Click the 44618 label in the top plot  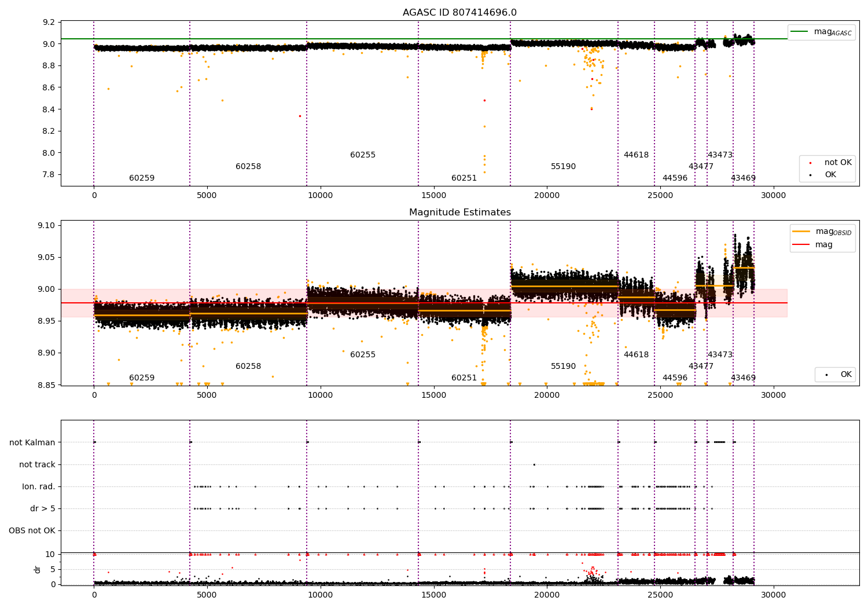pos(636,155)
